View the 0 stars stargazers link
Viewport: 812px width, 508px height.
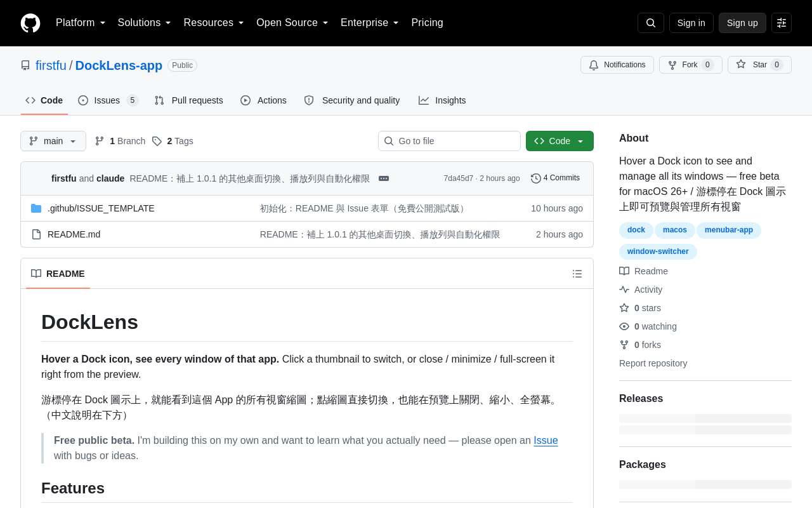(640, 308)
